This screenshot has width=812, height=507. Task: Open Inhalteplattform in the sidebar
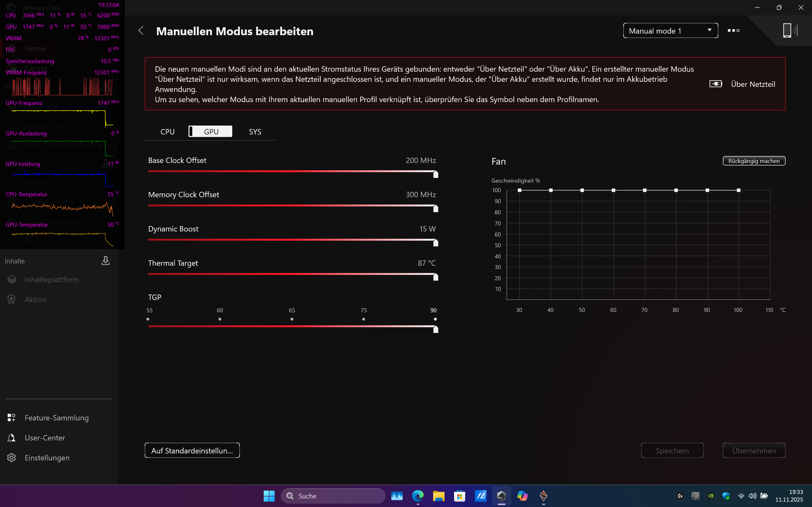[x=51, y=280]
